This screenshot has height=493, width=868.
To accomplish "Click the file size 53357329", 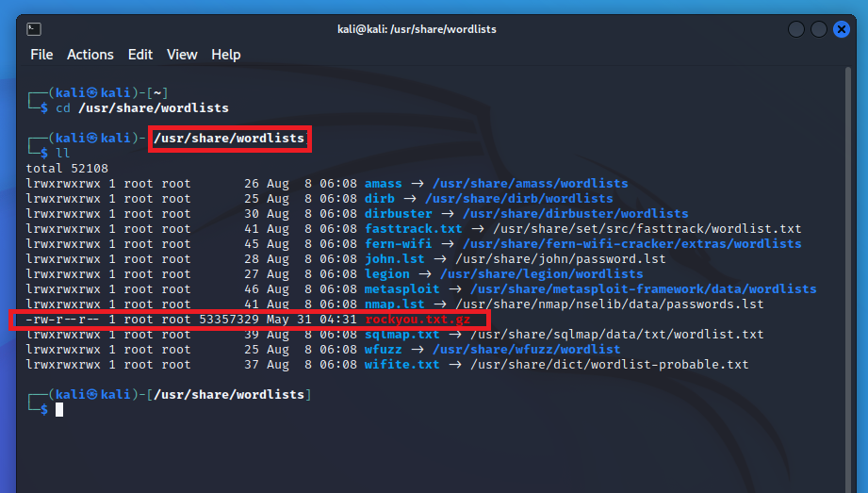I will [x=229, y=319].
